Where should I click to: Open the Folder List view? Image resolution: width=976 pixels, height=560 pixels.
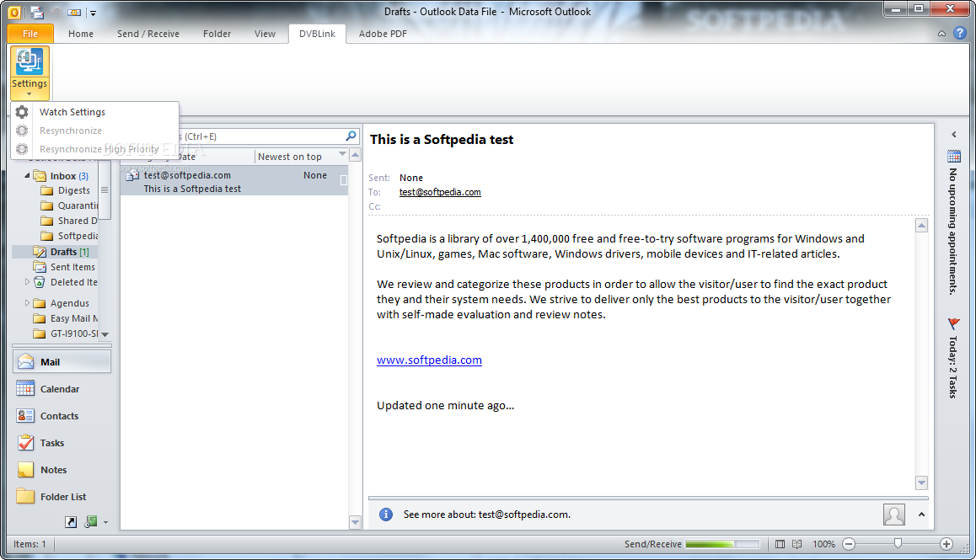[x=62, y=497]
